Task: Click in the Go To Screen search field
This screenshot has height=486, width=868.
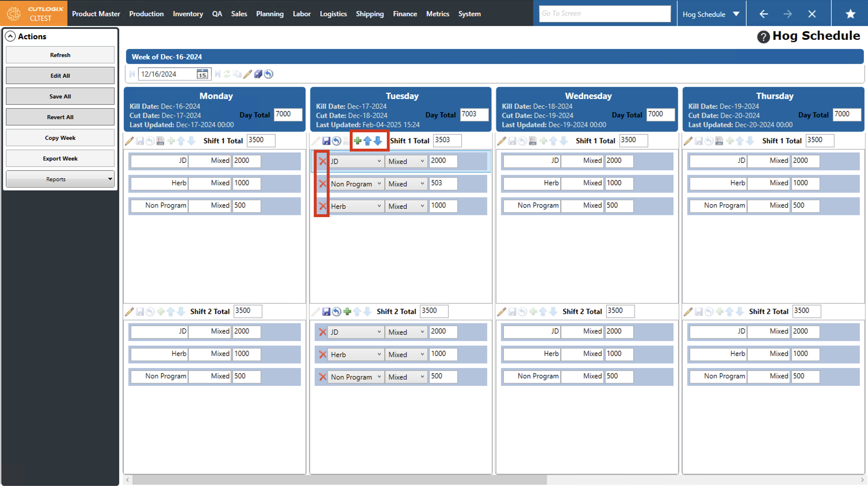Action: [605, 14]
